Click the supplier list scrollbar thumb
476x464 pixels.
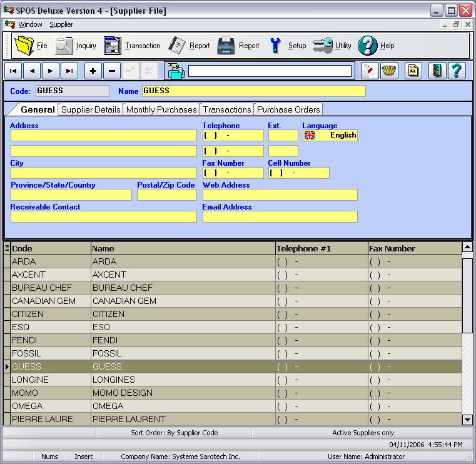(x=467, y=295)
